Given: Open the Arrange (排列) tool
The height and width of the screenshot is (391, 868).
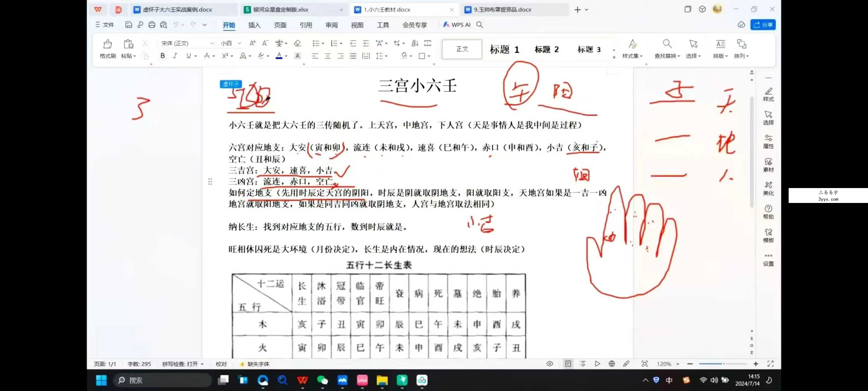Looking at the screenshot, I should pyautogui.click(x=741, y=49).
